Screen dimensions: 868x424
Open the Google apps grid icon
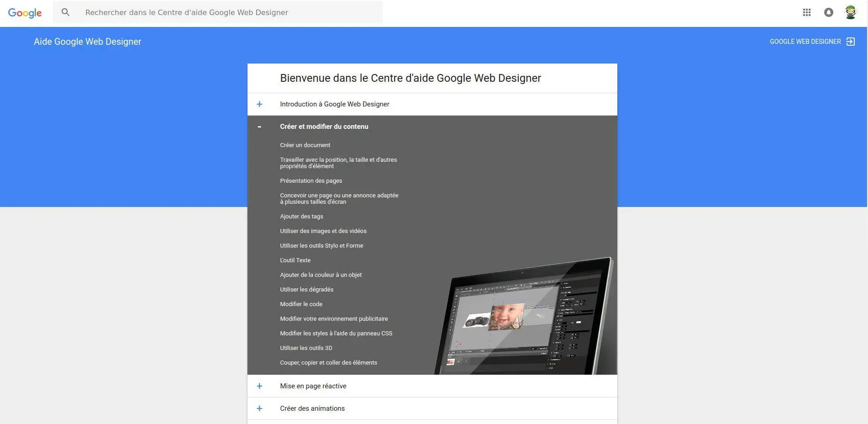[807, 13]
